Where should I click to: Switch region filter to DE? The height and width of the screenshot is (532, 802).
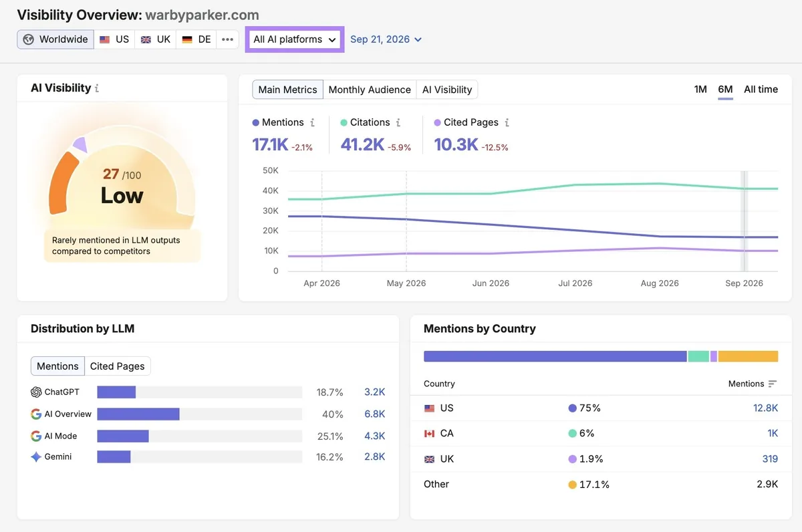[196, 39]
